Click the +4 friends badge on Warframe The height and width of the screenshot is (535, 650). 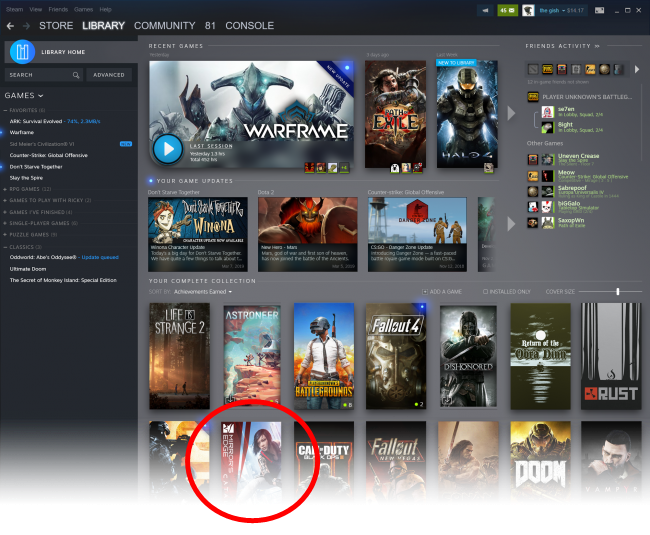click(344, 167)
